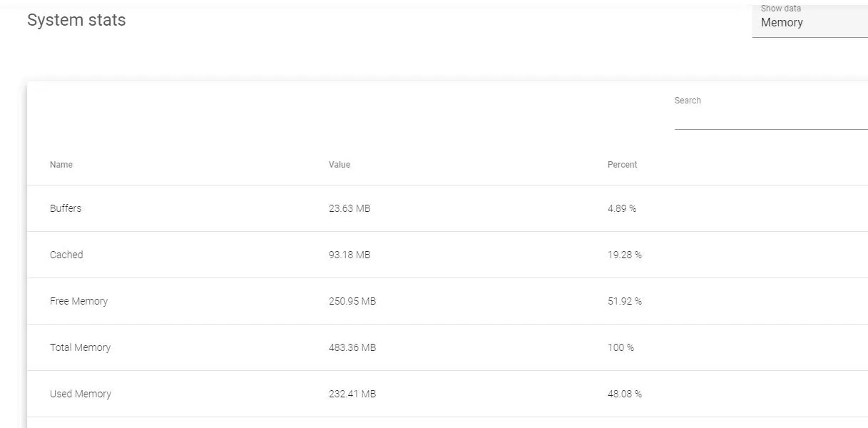Click the 19.28 % Cached percentage
This screenshot has width=868, height=428.
click(625, 255)
